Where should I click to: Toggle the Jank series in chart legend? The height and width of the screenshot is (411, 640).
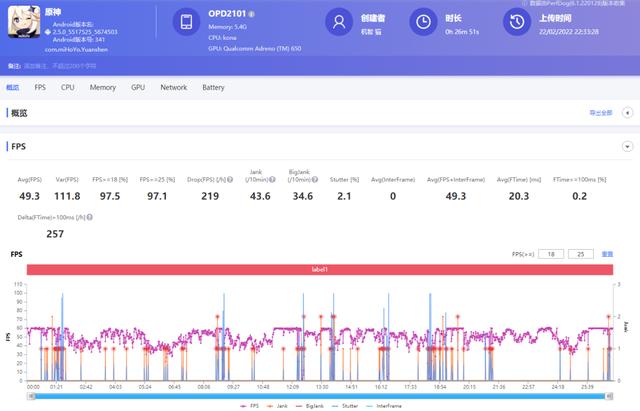point(277,406)
